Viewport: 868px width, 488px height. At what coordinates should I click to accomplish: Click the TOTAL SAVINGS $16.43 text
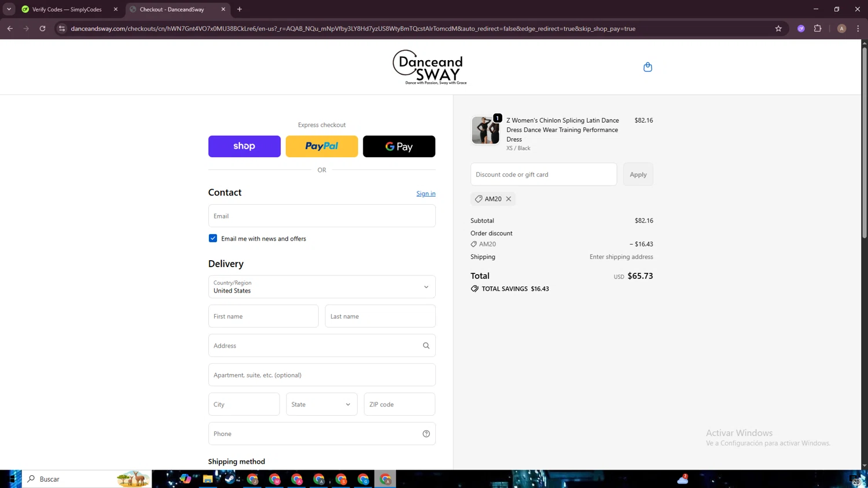(x=515, y=289)
